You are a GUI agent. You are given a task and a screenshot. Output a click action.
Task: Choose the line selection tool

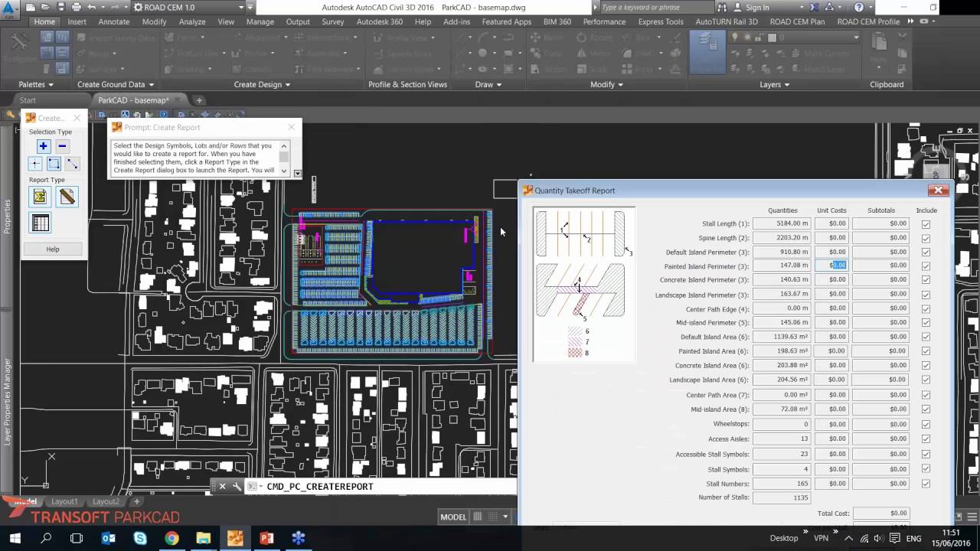click(x=72, y=164)
